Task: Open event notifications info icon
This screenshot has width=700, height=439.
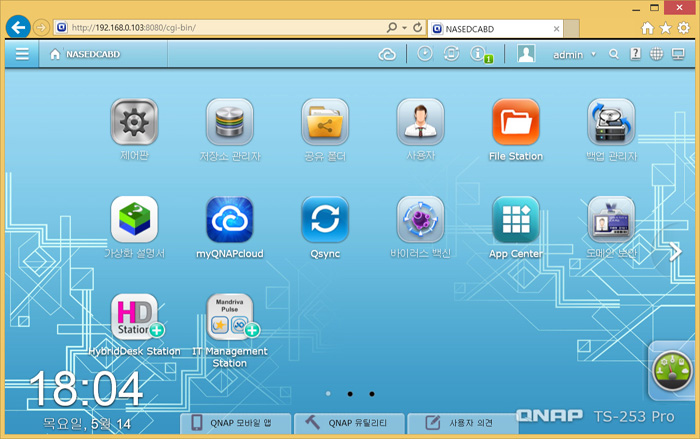Action: (480, 54)
